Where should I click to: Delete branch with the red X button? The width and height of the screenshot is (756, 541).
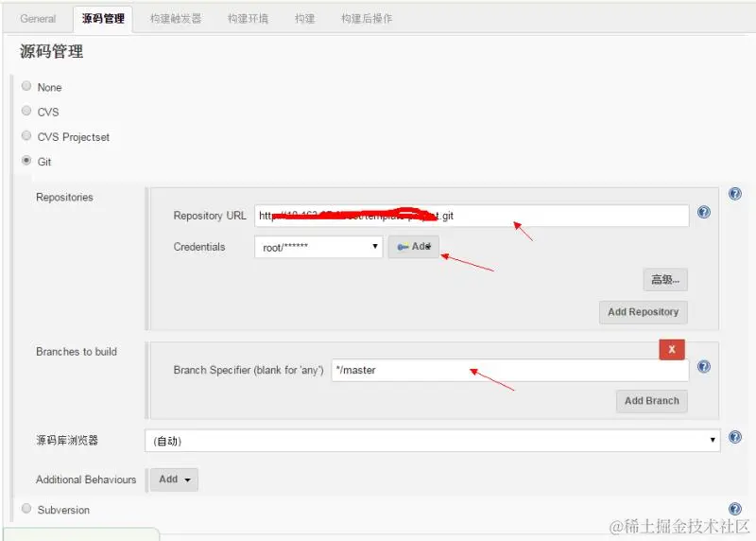click(x=672, y=349)
